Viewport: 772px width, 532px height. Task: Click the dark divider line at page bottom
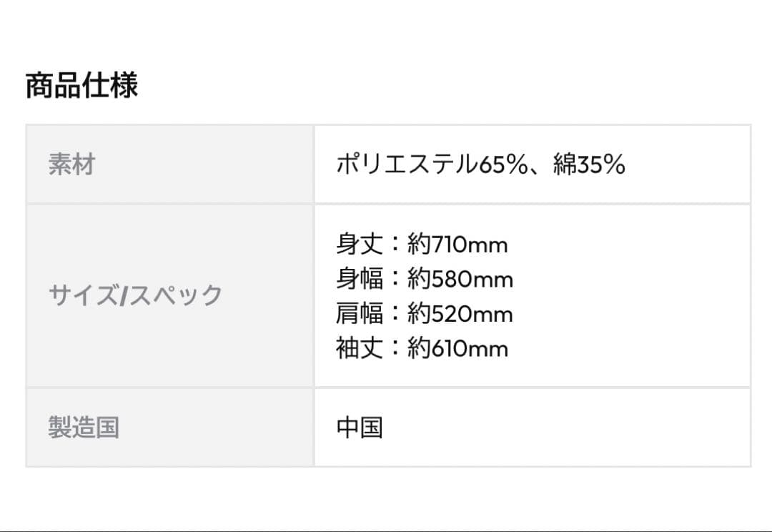point(386,531)
